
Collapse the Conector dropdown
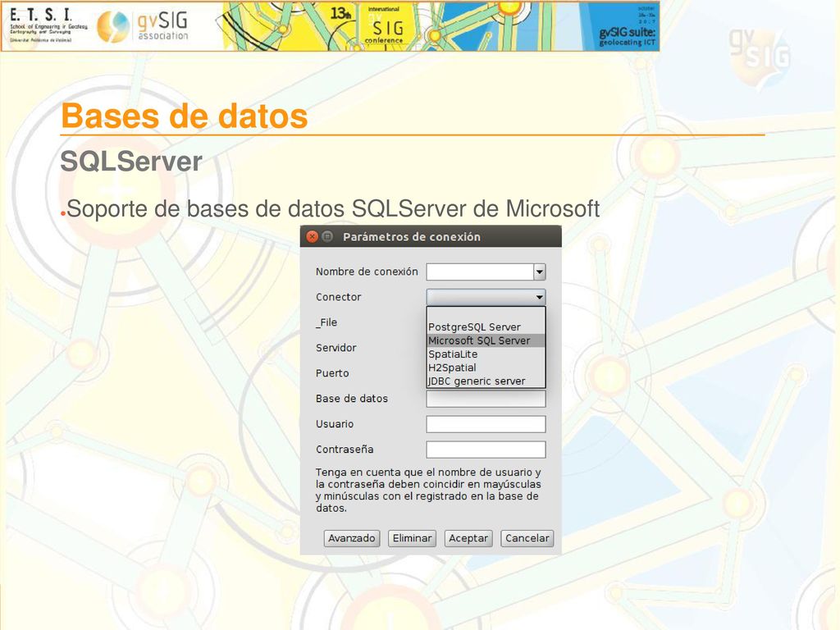540,297
